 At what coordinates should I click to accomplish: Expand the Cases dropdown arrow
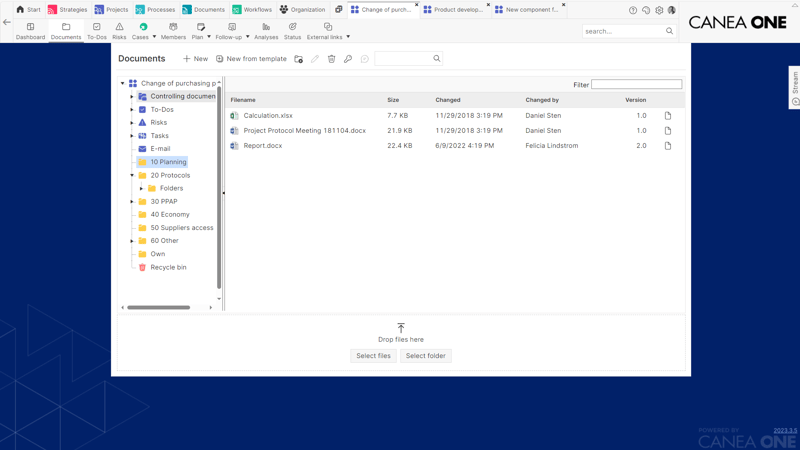pos(154,37)
